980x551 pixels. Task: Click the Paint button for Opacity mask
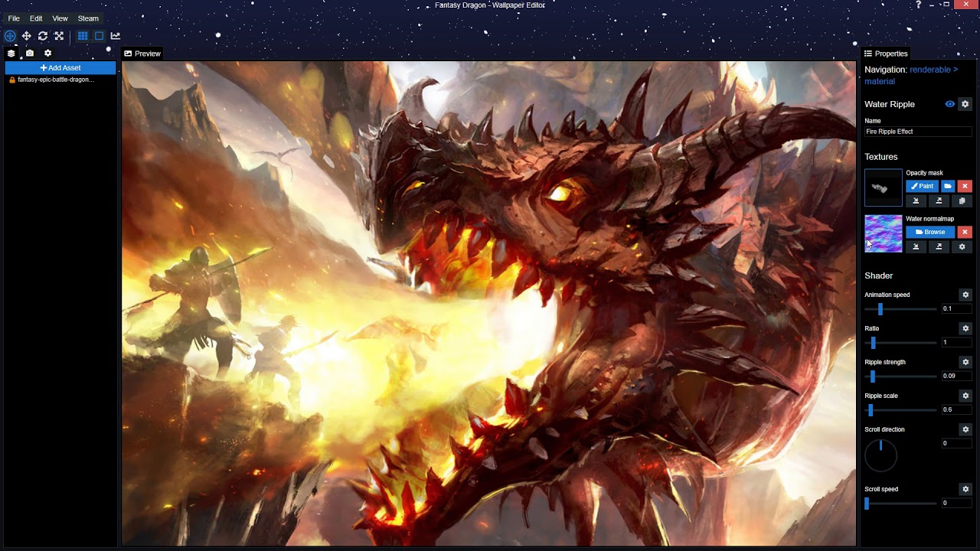tap(922, 186)
